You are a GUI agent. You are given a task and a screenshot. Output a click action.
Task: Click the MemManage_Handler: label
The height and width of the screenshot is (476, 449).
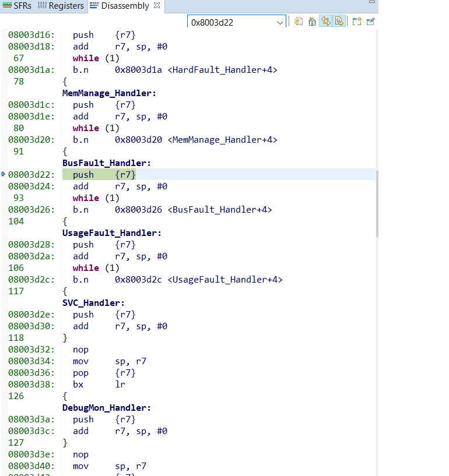pyautogui.click(x=109, y=93)
